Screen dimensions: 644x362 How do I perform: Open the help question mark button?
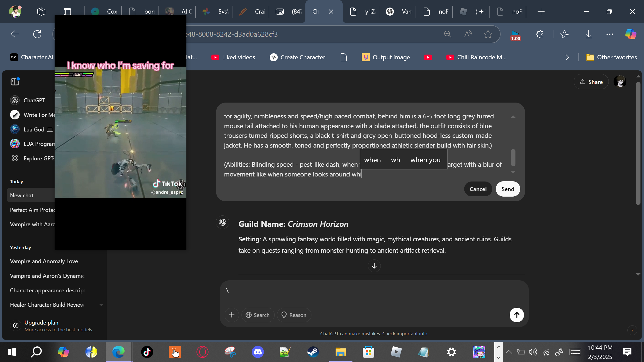point(632,331)
